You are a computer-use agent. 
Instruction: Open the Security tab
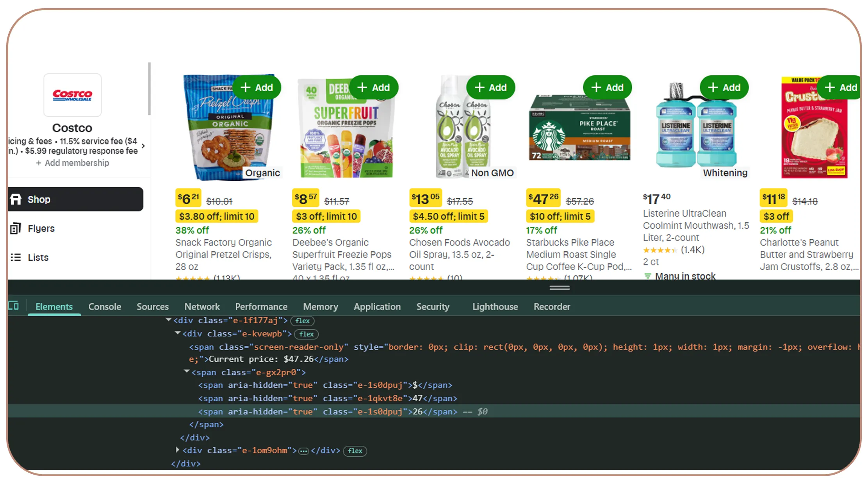[x=433, y=307]
